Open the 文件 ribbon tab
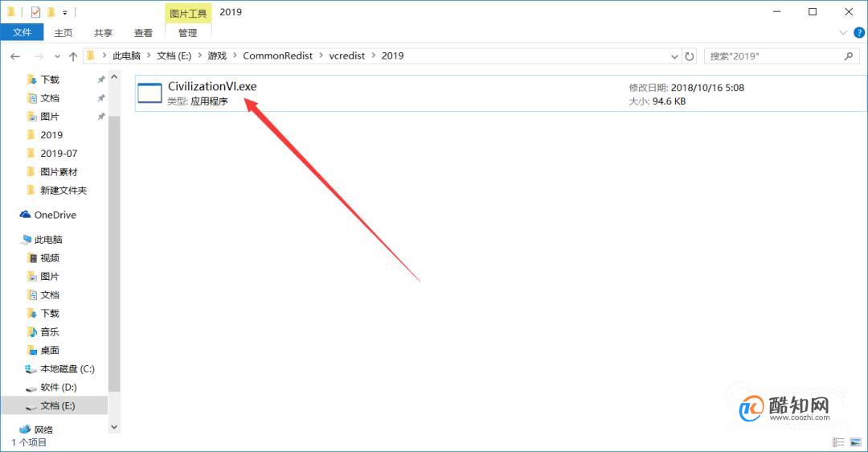Image resolution: width=868 pixels, height=452 pixels. click(x=23, y=33)
